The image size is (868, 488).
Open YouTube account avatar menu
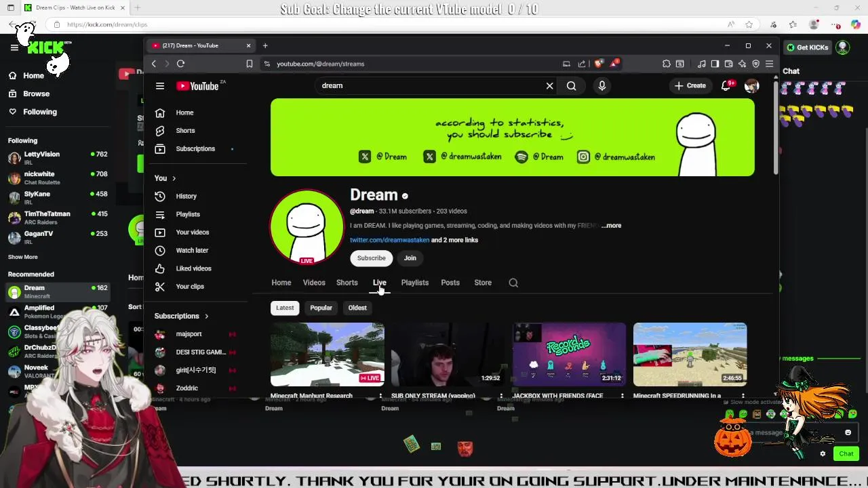click(x=751, y=86)
